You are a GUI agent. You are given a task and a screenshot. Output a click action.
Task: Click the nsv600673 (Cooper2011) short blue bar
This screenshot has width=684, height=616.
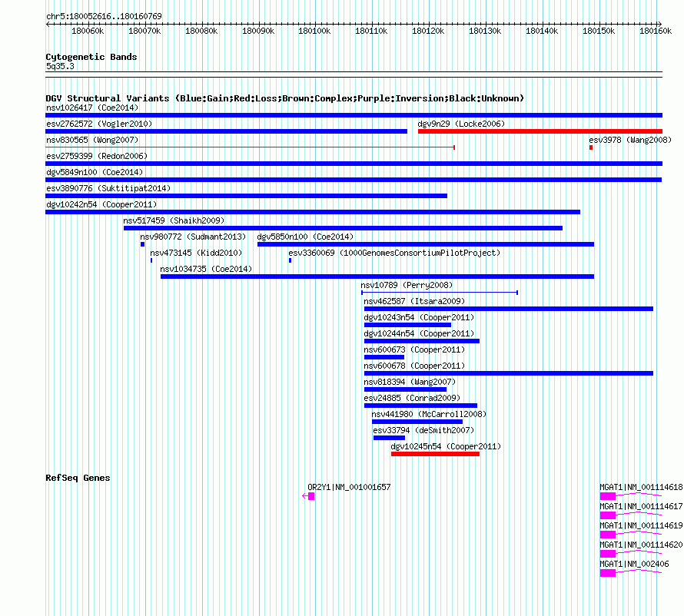click(384, 357)
